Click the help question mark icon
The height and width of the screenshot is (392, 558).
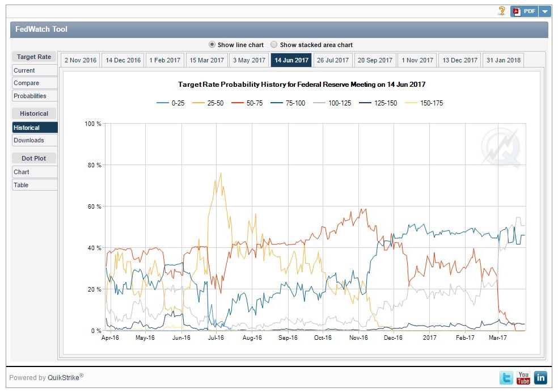pos(502,11)
